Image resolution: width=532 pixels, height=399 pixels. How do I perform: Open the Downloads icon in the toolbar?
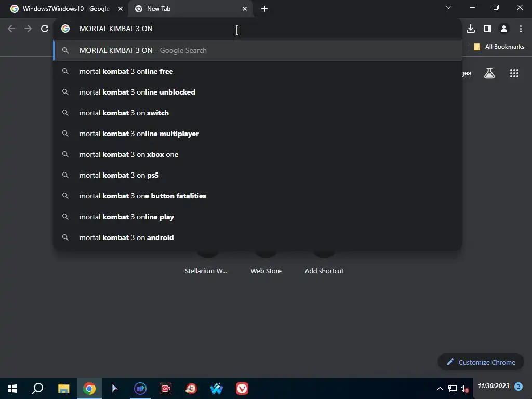tap(471, 29)
